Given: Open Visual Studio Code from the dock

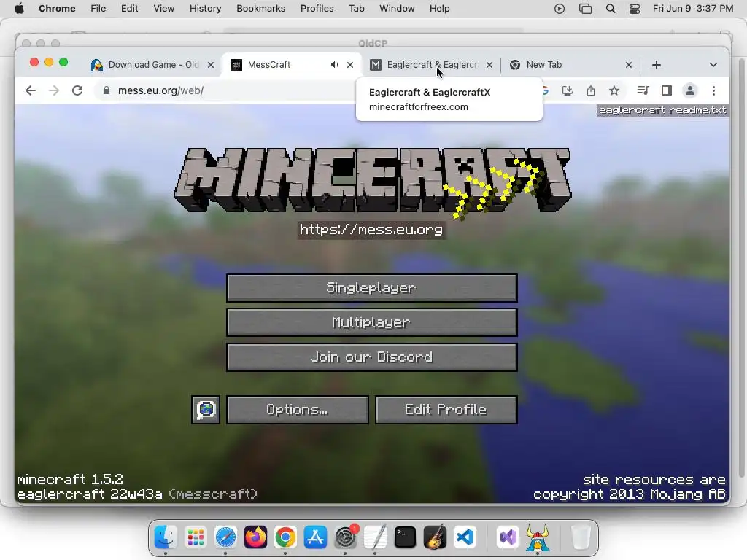Looking at the screenshot, I should point(465,537).
